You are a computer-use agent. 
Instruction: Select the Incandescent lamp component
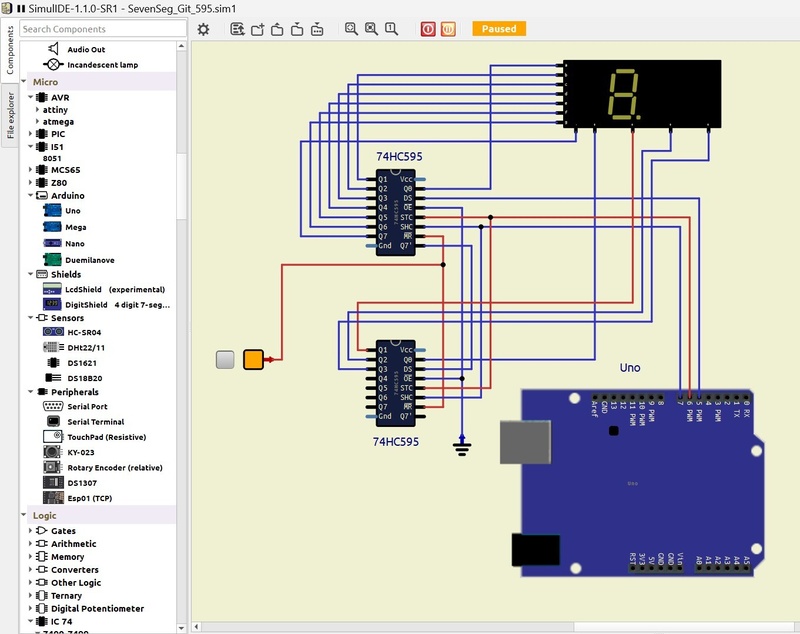pyautogui.click(x=102, y=65)
